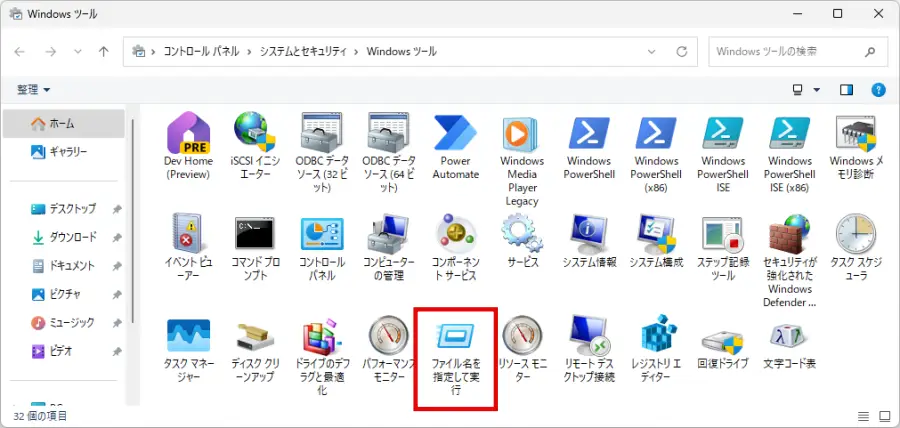Open ODBC データ ソース (64 ビット)
900x428 pixels.
(x=389, y=133)
